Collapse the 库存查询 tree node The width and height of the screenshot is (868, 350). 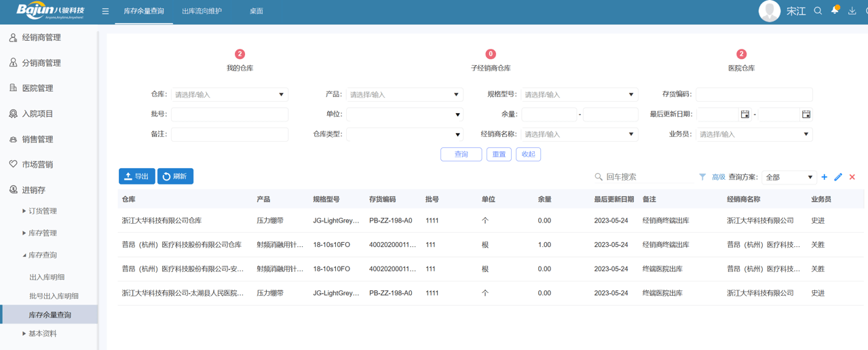pyautogui.click(x=24, y=255)
